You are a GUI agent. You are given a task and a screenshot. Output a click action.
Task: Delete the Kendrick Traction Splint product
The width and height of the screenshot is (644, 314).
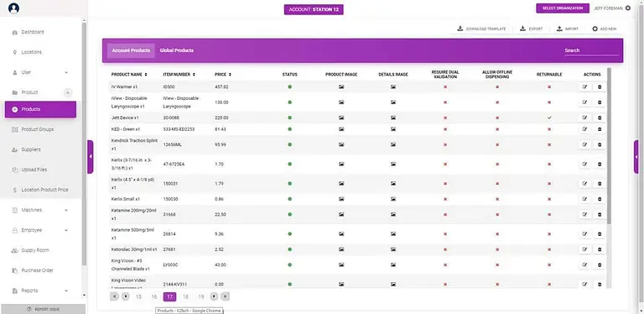coord(600,144)
